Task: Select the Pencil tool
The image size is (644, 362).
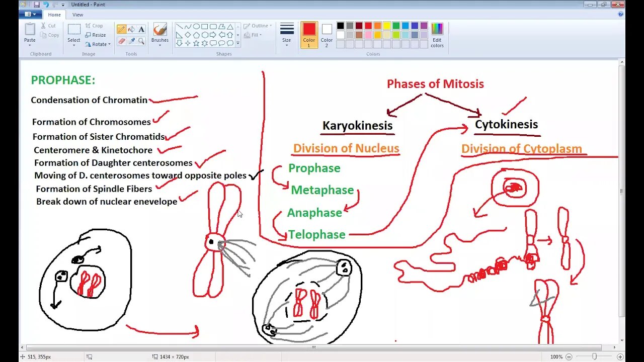Action: click(121, 29)
